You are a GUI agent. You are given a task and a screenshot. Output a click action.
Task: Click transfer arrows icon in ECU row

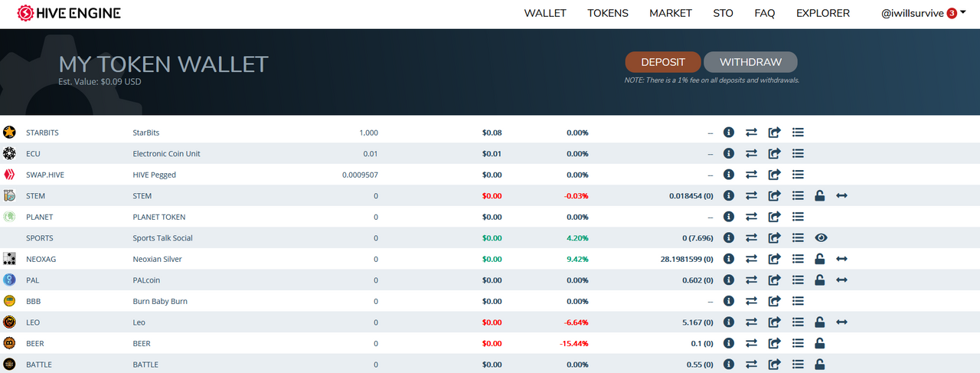pos(752,153)
